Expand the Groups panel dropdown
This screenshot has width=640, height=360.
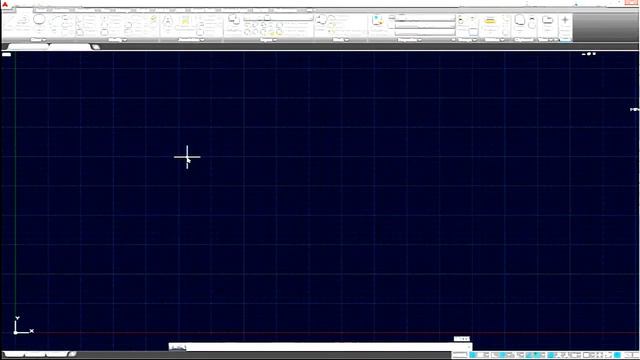(x=467, y=40)
